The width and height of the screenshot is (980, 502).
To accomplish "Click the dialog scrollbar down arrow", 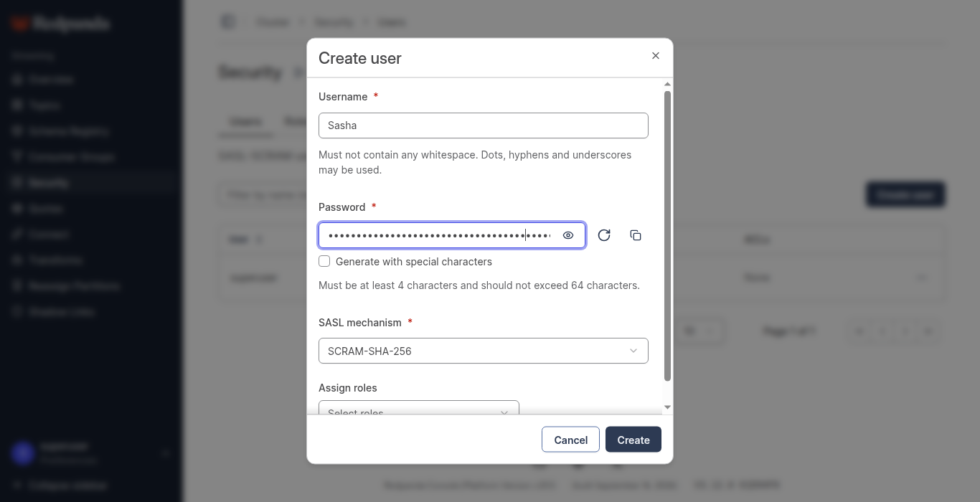I will click(668, 407).
